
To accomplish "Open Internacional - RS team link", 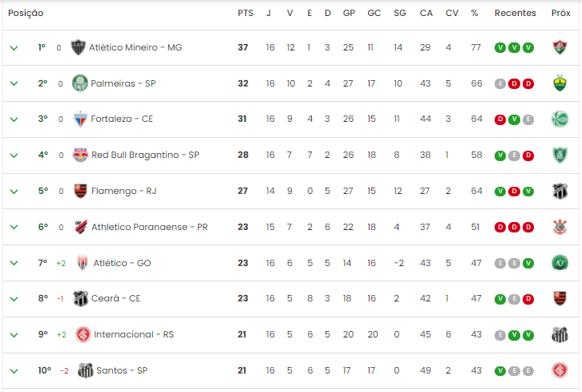I will 134,334.
